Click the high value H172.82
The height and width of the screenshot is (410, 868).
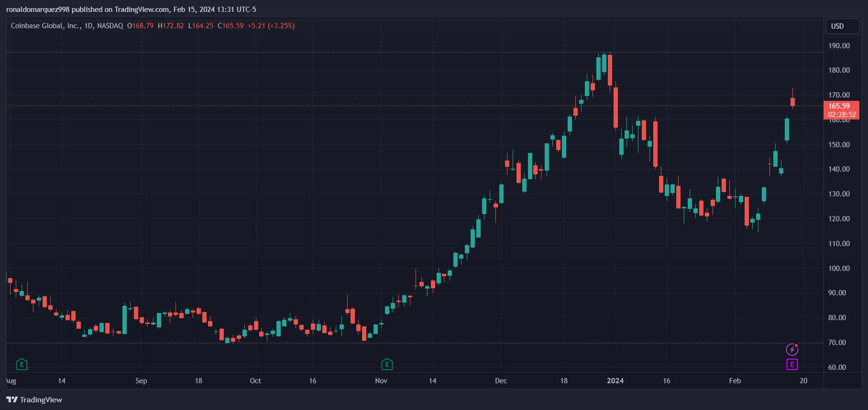click(171, 26)
